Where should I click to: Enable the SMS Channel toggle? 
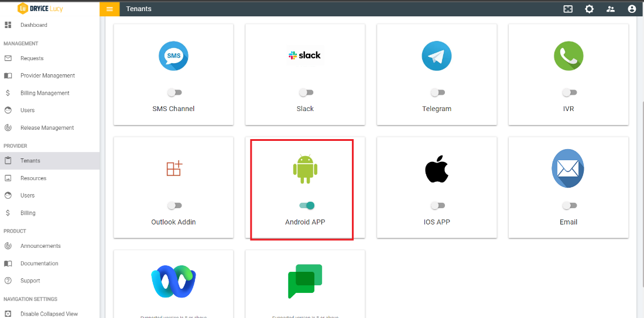click(x=174, y=93)
